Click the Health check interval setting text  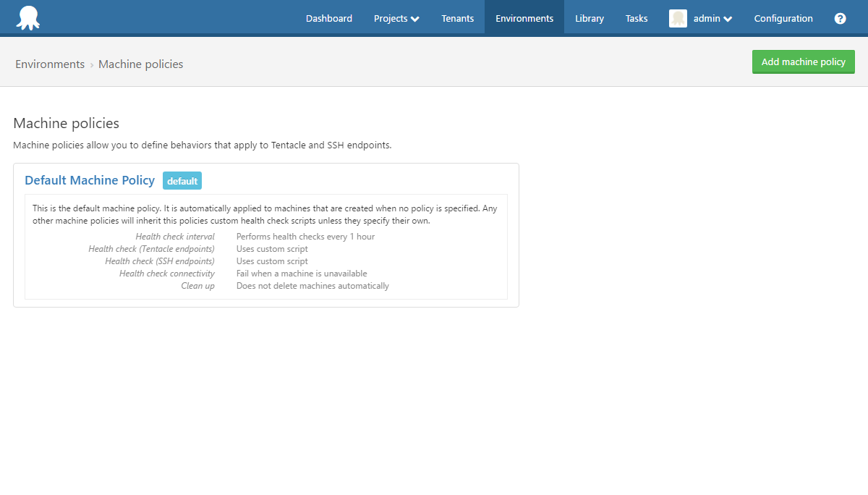(x=175, y=236)
